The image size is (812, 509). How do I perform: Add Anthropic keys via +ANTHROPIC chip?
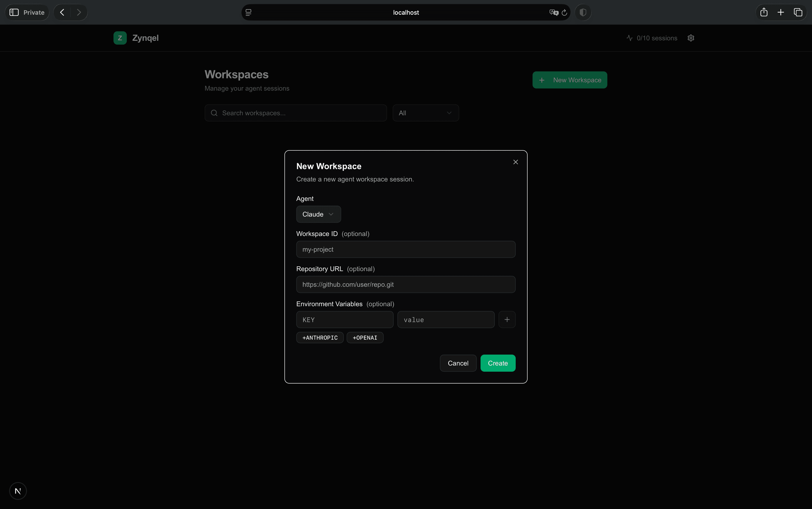(x=319, y=337)
